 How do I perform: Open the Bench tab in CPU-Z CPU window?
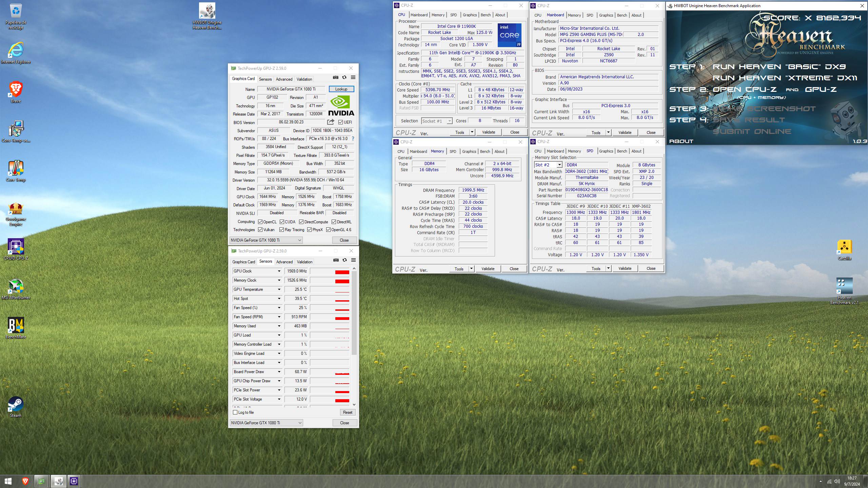[x=486, y=15]
